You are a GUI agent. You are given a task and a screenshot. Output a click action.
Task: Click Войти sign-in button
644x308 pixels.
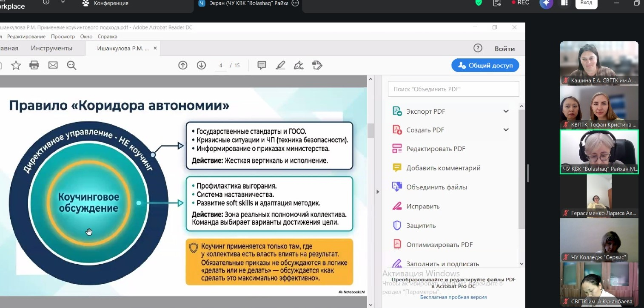click(x=504, y=49)
